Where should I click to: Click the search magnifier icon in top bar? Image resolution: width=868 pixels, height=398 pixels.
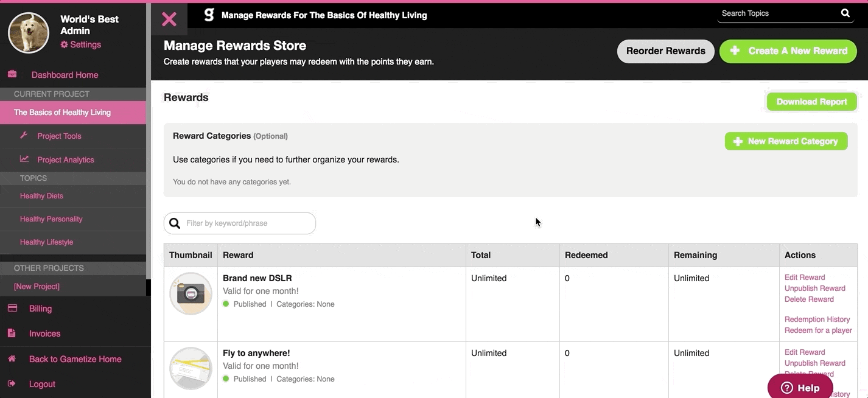click(x=845, y=13)
